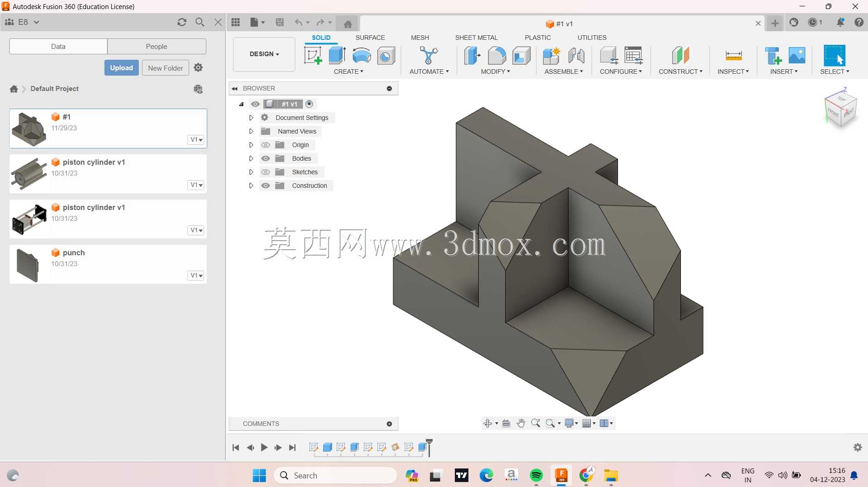Open the Change Parameters table icon

coord(633,56)
